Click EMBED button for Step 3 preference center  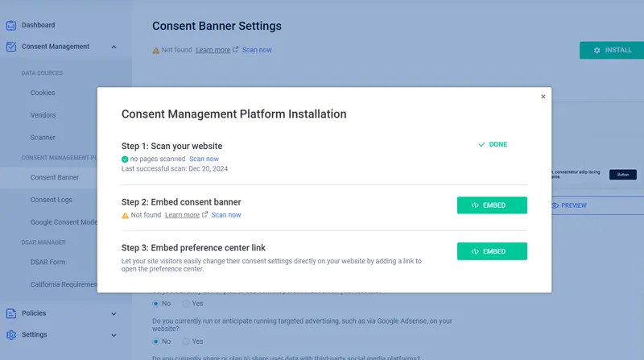click(492, 251)
